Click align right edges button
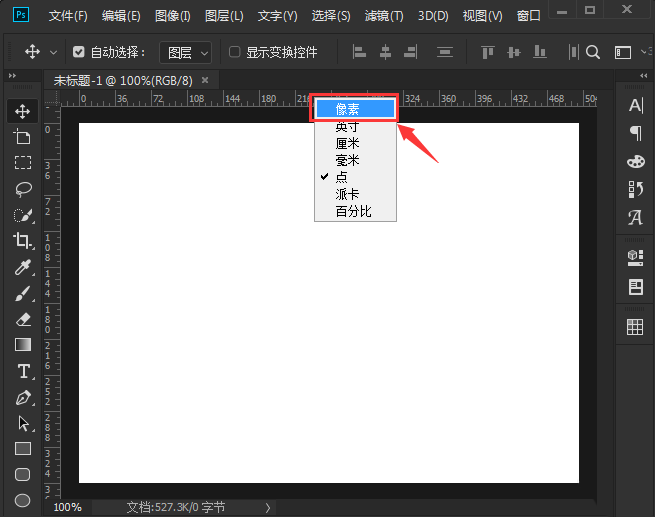Viewport: 655px width, 517px height. click(411, 52)
